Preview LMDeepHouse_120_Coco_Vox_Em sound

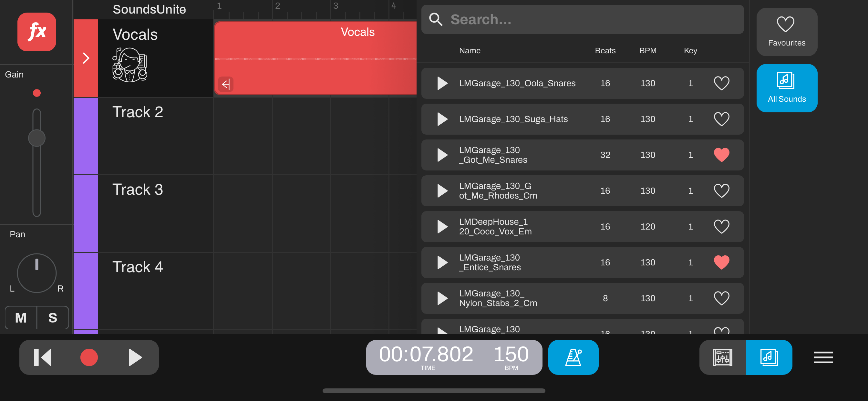coord(442,226)
